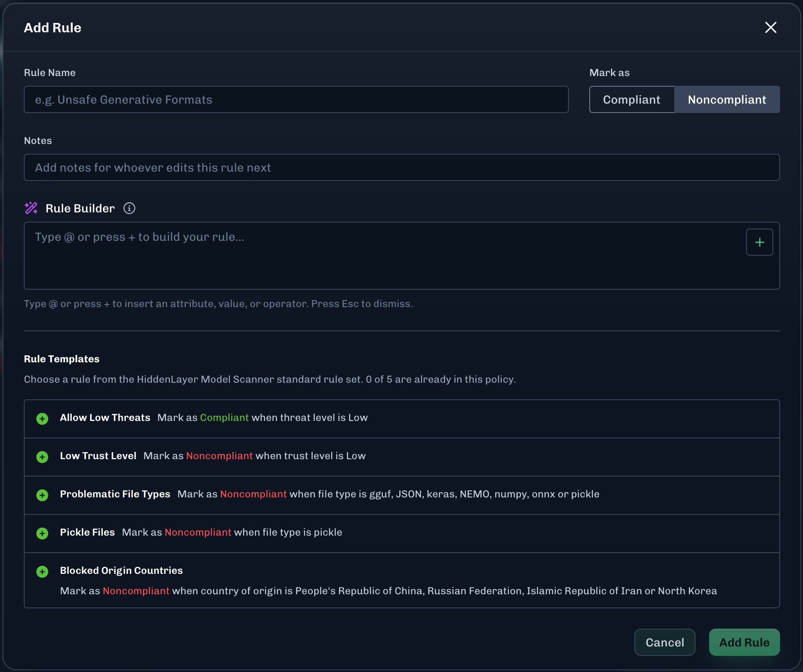Add the Allow Low Threats template
This screenshot has width=803, height=672.
click(x=42, y=418)
